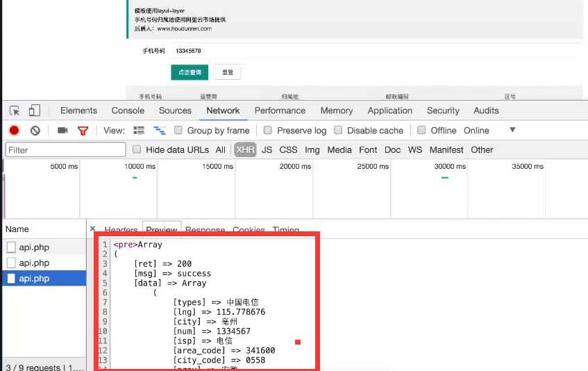The height and width of the screenshot is (371, 588).
Task: Click the white reset button on the page
Action: [227, 72]
